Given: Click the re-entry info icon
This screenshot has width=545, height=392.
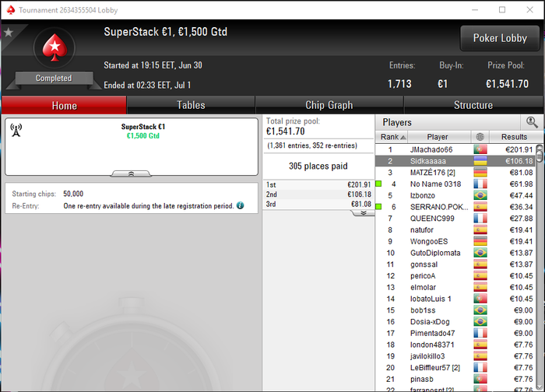Looking at the screenshot, I should pyautogui.click(x=240, y=205).
